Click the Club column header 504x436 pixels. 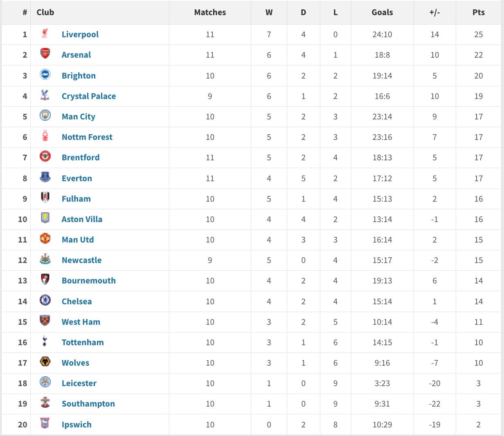coord(45,12)
